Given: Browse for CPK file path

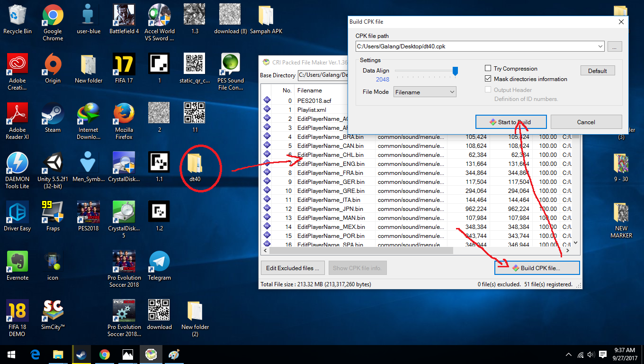Looking at the screenshot, I should pyautogui.click(x=615, y=46).
